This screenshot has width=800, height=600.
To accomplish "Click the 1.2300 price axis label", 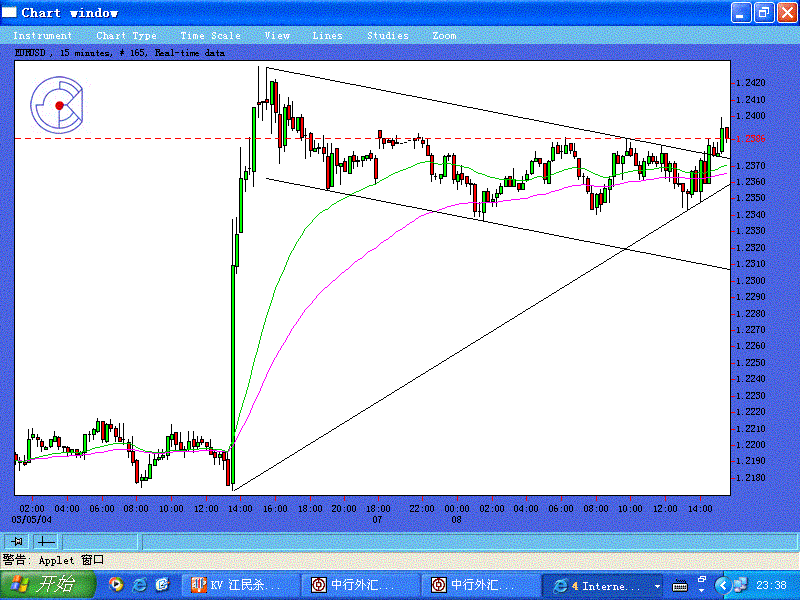I will pyautogui.click(x=751, y=281).
